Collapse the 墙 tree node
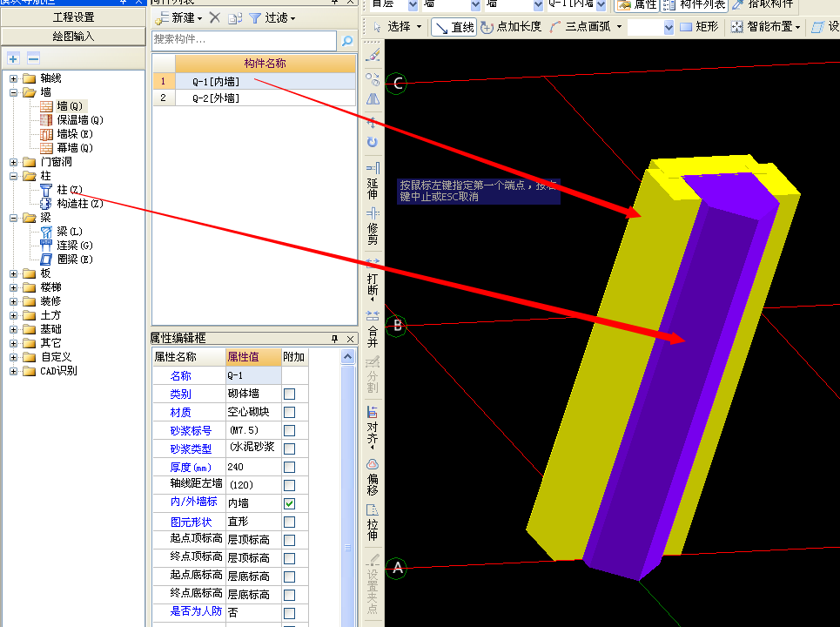Image resolution: width=840 pixels, height=627 pixels. coord(13,92)
